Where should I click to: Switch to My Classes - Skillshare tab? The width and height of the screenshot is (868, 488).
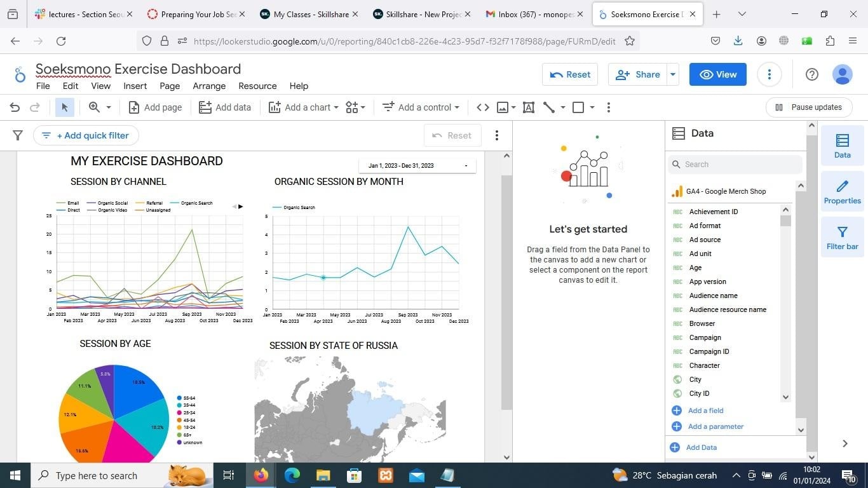[309, 14]
